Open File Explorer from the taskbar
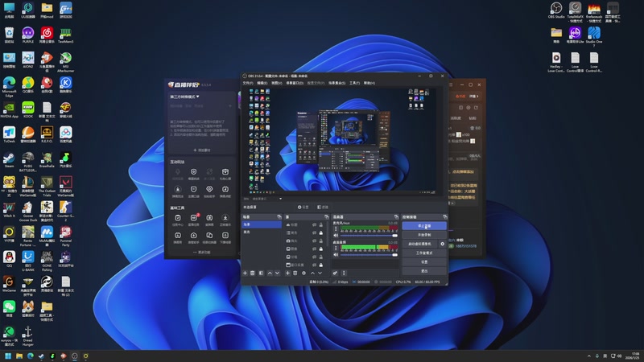This screenshot has height=362, width=644. click(x=19, y=356)
